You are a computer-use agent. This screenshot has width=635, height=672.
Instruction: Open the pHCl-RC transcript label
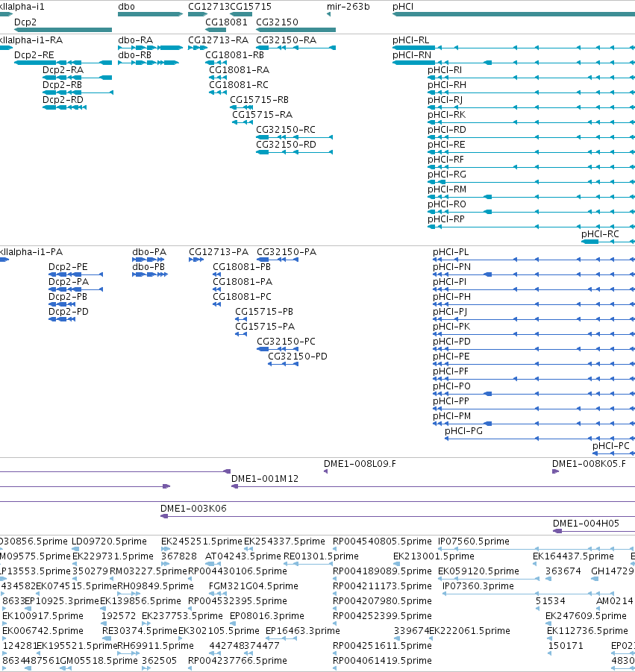coord(600,234)
